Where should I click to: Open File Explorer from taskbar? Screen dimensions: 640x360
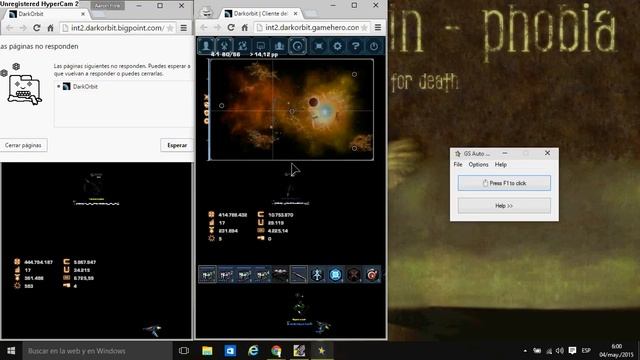(x=207, y=351)
